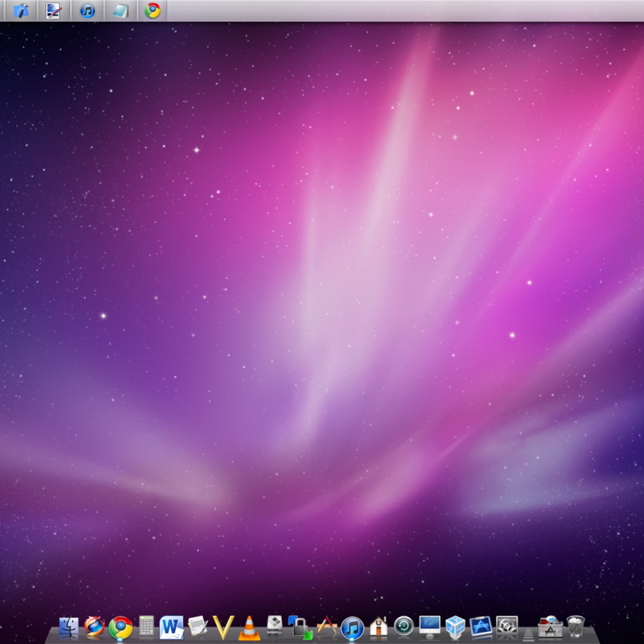Open the notepad icon in the top bar

click(x=120, y=11)
